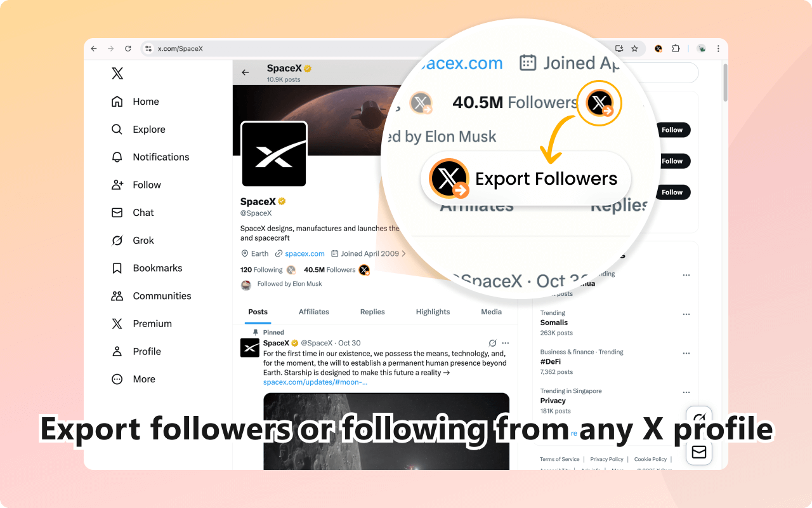The image size is (812, 508).
Task: Open Communities from the sidebar
Action: pos(151,296)
